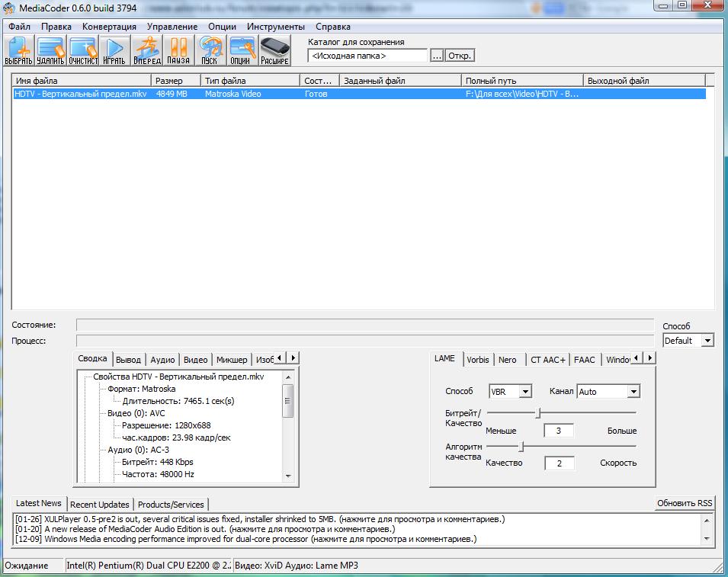This screenshot has height=577, width=728.
Task: Click the algorithm quality value field showing 2
Action: (559, 463)
